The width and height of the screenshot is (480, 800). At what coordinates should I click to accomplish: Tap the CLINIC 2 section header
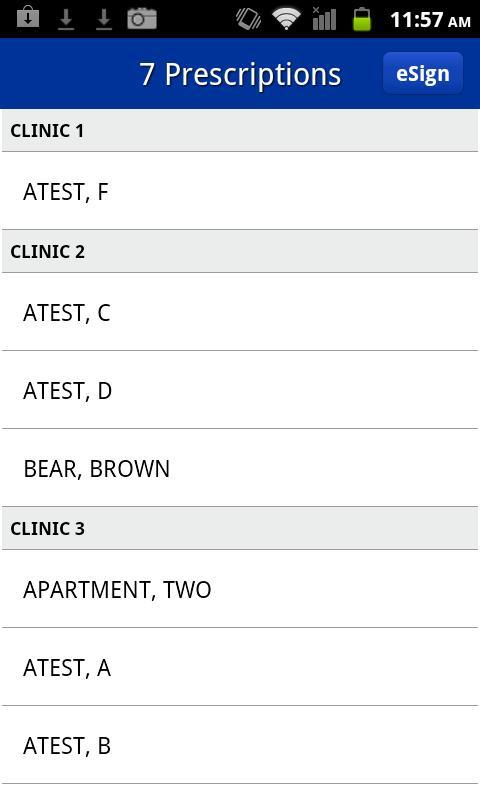pyautogui.click(x=240, y=252)
